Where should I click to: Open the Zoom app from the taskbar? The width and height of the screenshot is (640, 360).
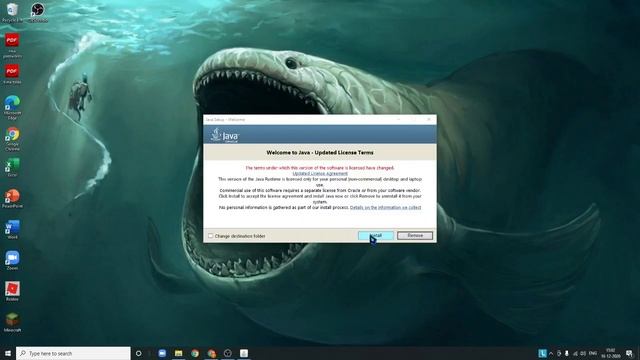tap(162, 353)
